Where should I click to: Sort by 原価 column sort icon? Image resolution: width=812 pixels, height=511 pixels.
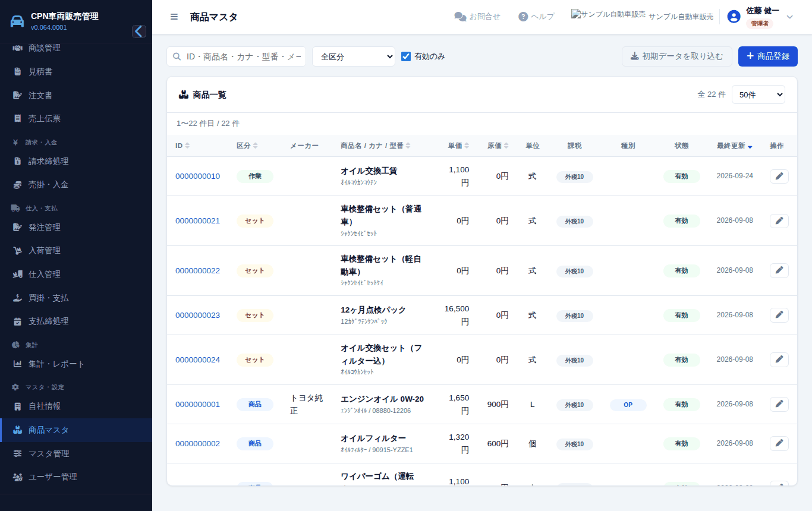(506, 146)
